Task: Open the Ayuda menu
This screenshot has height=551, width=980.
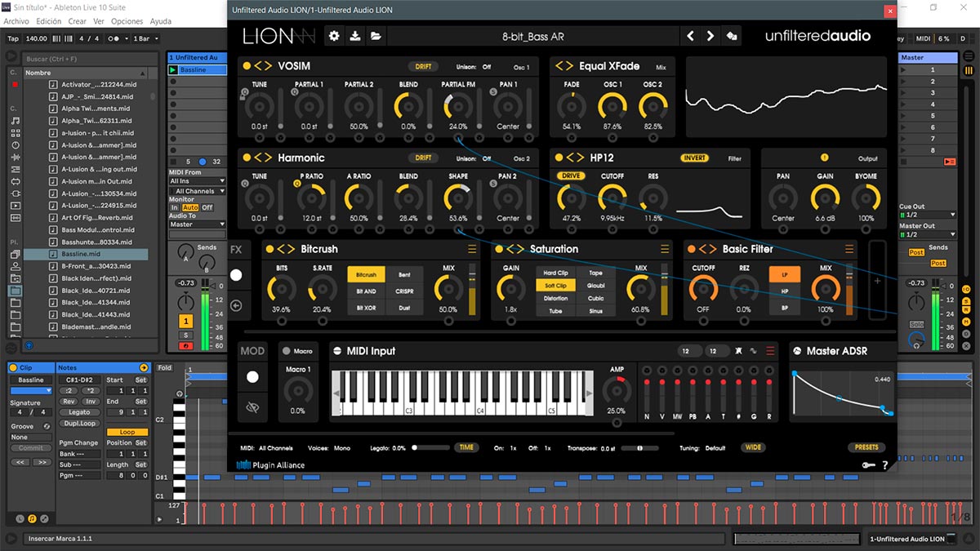Action: [161, 21]
